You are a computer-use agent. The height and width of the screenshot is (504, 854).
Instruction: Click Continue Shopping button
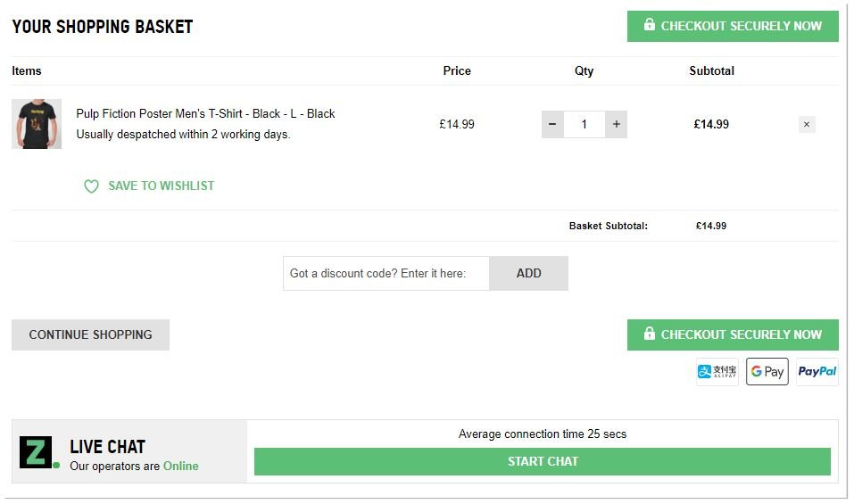click(90, 335)
